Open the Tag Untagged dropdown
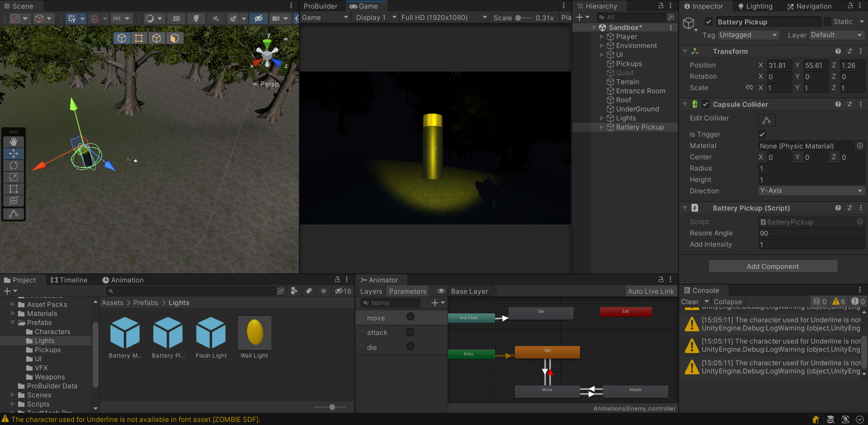868x425 pixels. point(748,35)
